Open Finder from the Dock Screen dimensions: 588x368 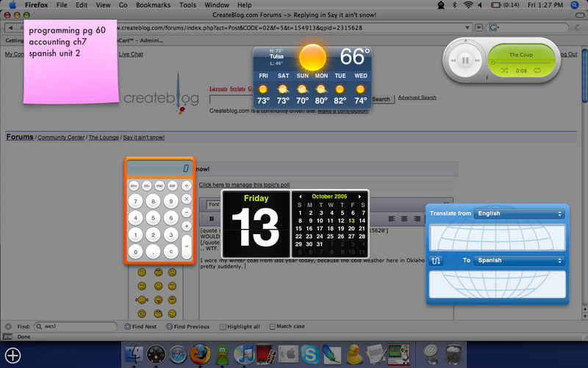point(134,354)
